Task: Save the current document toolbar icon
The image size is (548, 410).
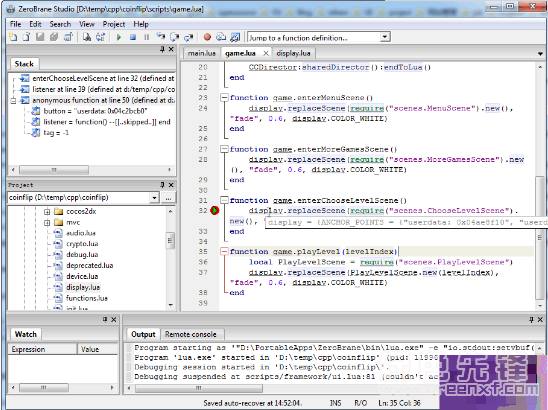Action: point(40,37)
